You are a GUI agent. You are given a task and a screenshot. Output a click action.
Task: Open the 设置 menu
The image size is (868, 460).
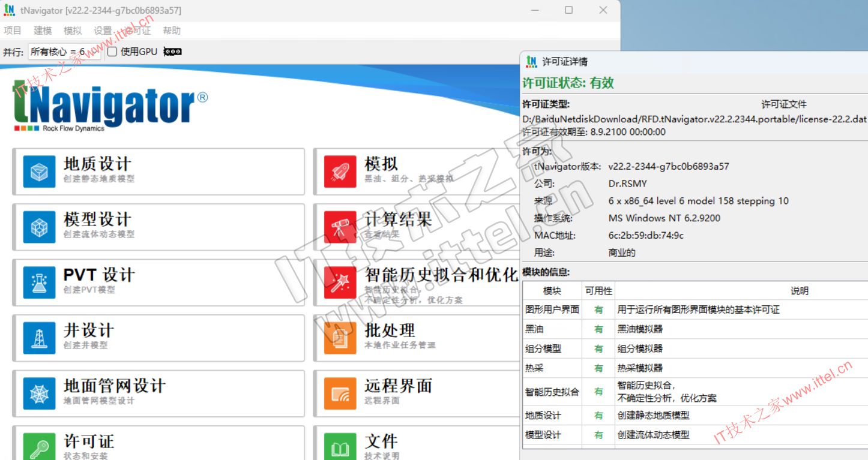click(x=103, y=31)
